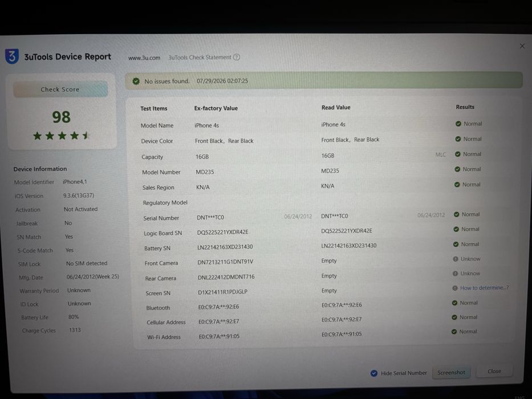The height and width of the screenshot is (399, 532).
Task: Click the Normal status icon for Model Name
Action: (458, 124)
